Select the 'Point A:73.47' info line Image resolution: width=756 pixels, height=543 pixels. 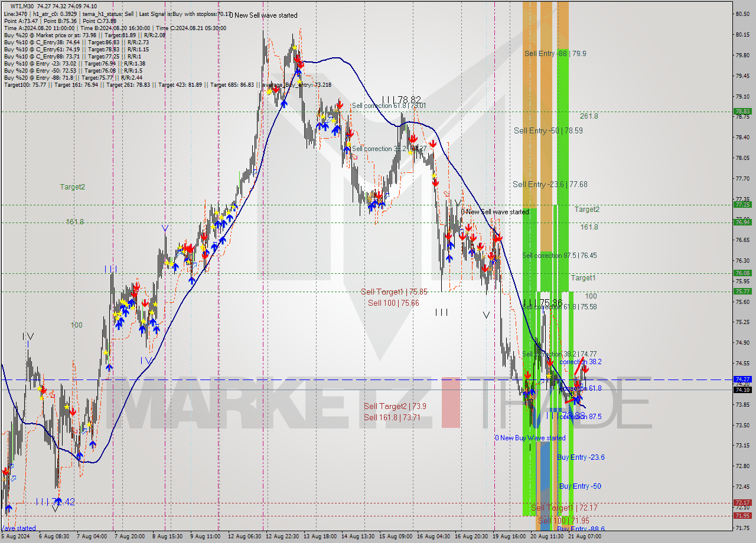click(x=60, y=21)
